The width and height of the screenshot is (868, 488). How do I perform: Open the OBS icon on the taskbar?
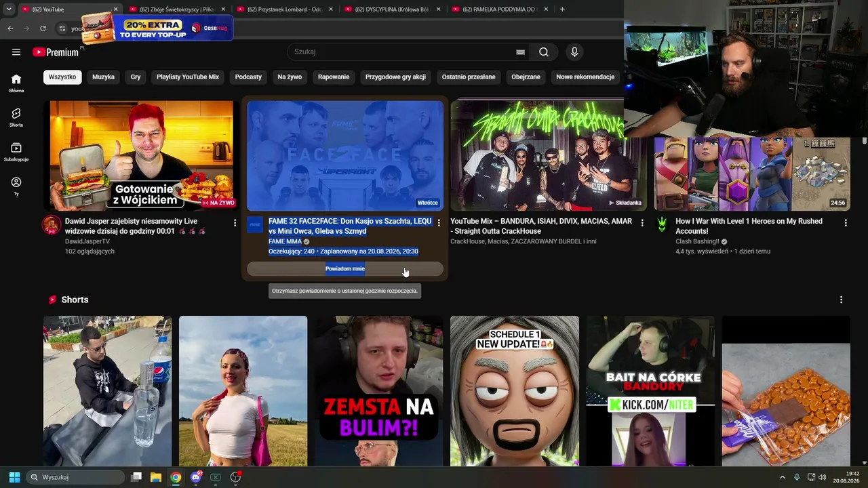pyautogui.click(x=236, y=477)
